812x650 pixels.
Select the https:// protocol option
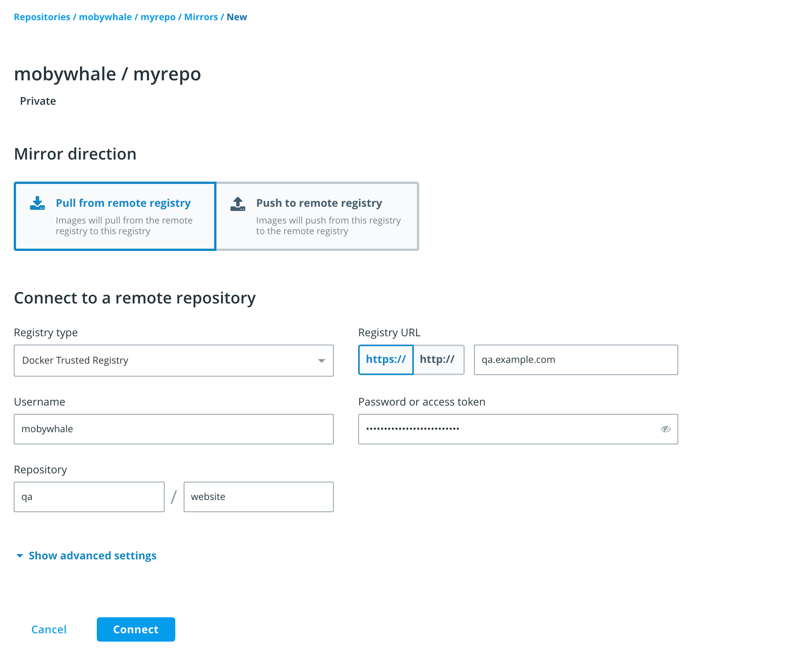(x=386, y=359)
